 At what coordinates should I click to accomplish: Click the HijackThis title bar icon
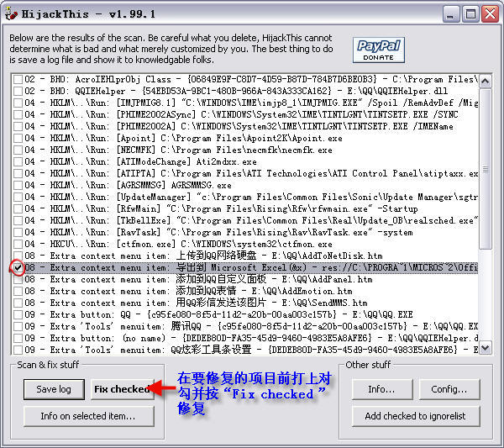coord(11,13)
